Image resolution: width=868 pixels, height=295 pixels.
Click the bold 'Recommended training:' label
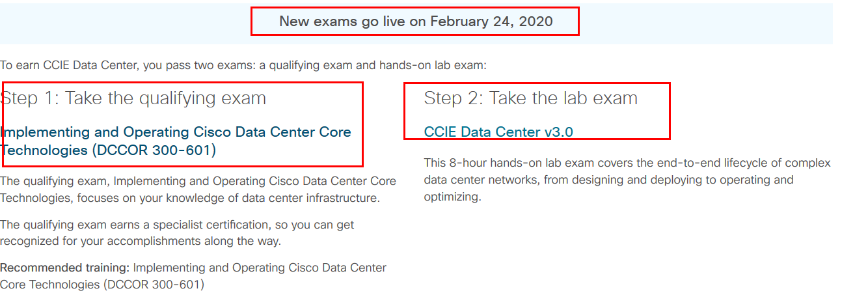(x=65, y=268)
